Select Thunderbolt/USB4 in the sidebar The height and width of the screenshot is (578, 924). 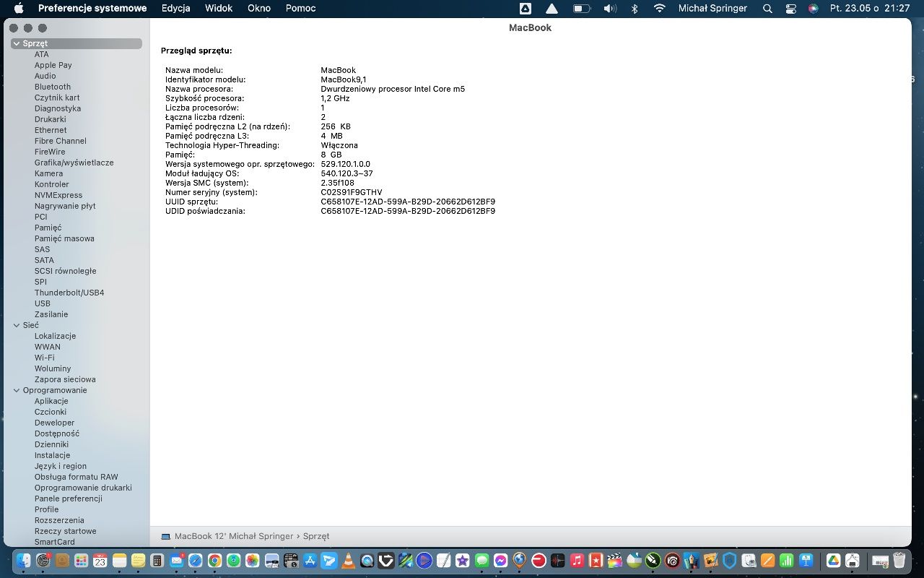(x=69, y=293)
